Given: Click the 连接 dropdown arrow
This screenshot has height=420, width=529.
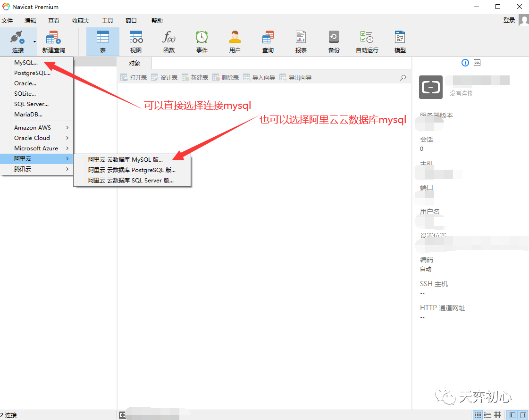Looking at the screenshot, I should (x=34, y=41).
